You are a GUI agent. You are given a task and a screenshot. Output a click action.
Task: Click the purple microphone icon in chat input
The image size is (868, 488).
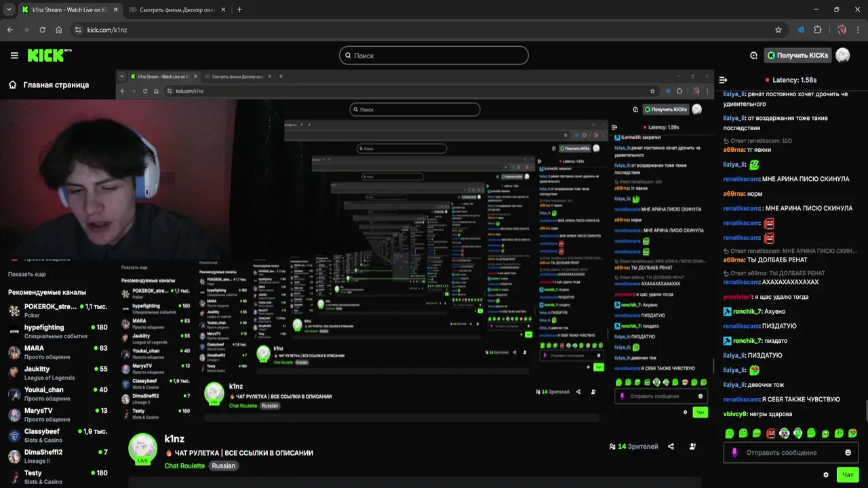tap(734, 452)
